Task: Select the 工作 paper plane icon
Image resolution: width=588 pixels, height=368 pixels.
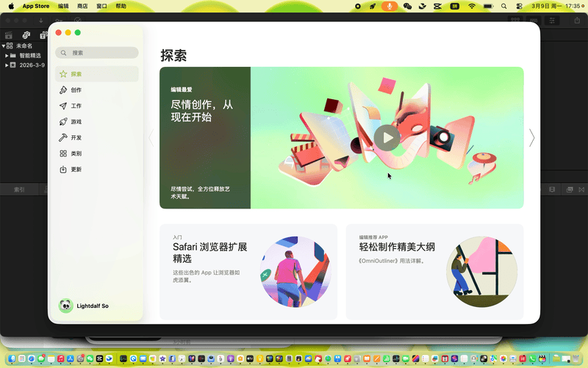Action: coord(64,106)
